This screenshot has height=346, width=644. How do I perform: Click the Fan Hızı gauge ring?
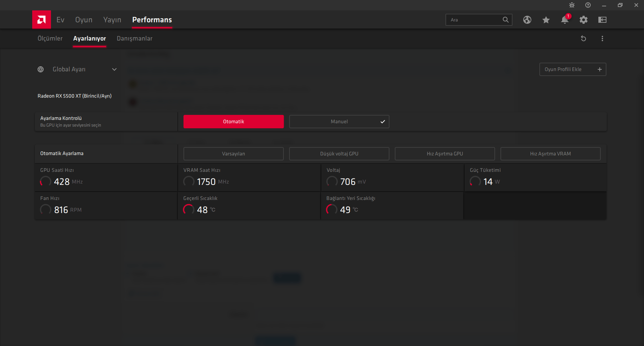click(46, 210)
